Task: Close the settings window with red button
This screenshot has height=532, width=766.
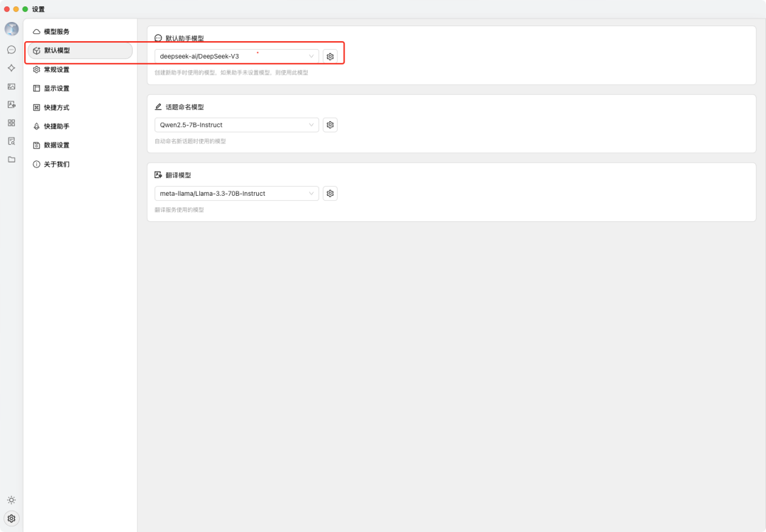Action: [7, 9]
